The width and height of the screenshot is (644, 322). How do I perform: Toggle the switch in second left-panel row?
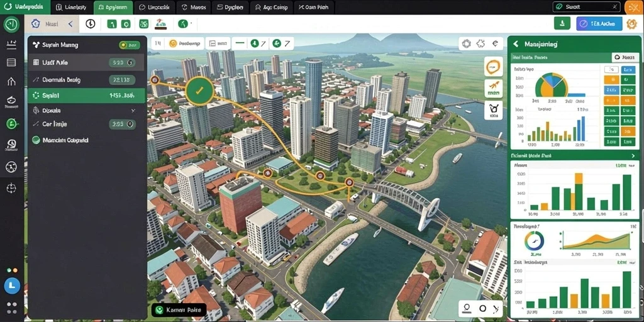123,62
